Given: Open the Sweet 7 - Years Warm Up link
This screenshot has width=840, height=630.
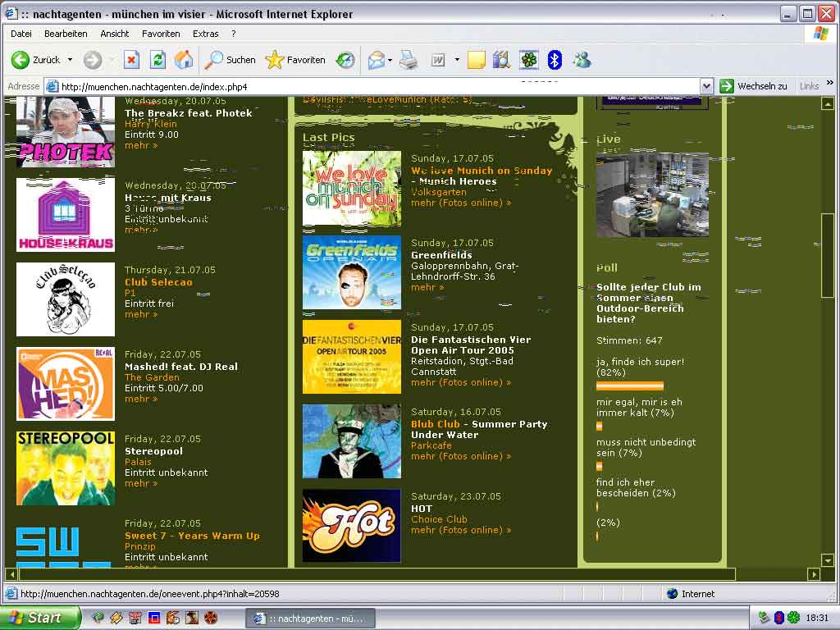Looking at the screenshot, I should (x=192, y=536).
